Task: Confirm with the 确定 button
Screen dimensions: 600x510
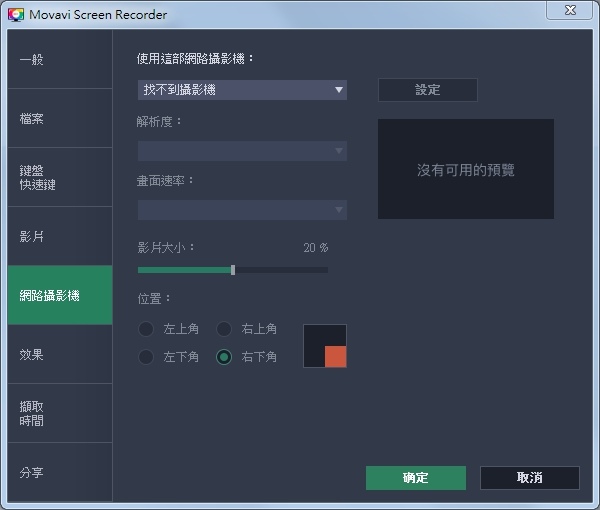Action: 416,478
